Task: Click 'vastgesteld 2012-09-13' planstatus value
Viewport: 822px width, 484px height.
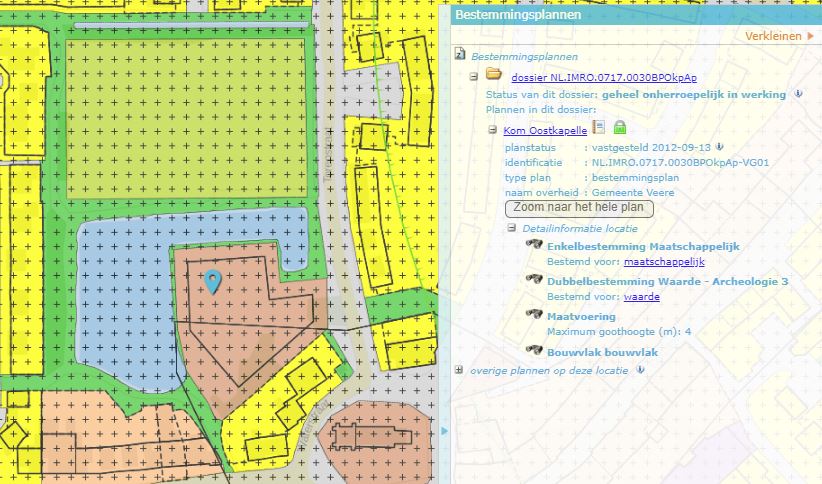Action: [x=651, y=147]
